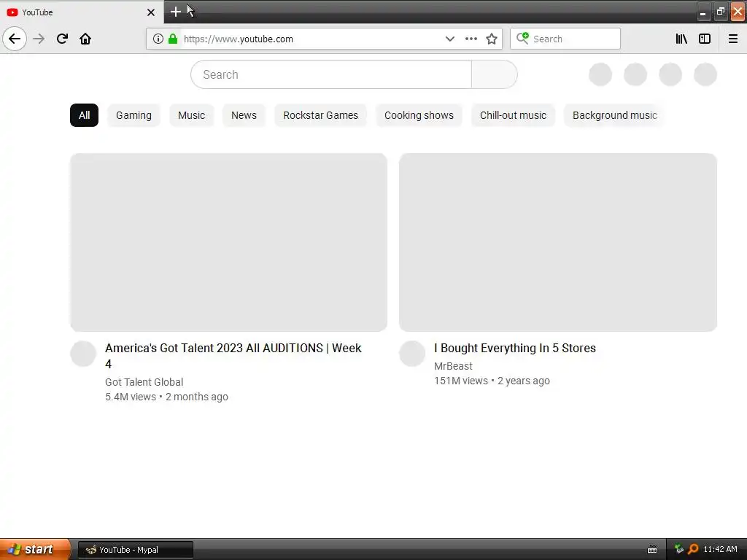
Task: Click the YouTube search submit button
Action: (495, 74)
